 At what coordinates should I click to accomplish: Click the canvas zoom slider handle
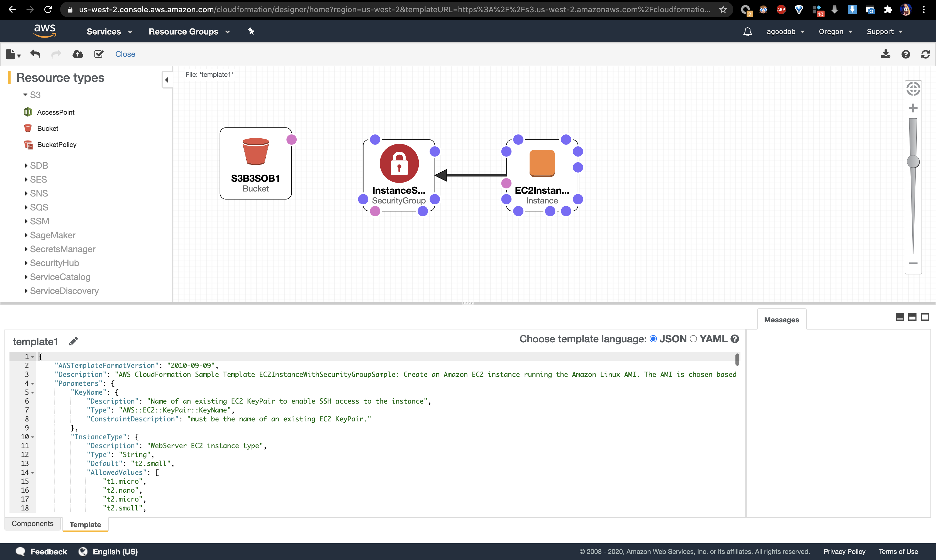tap(913, 161)
